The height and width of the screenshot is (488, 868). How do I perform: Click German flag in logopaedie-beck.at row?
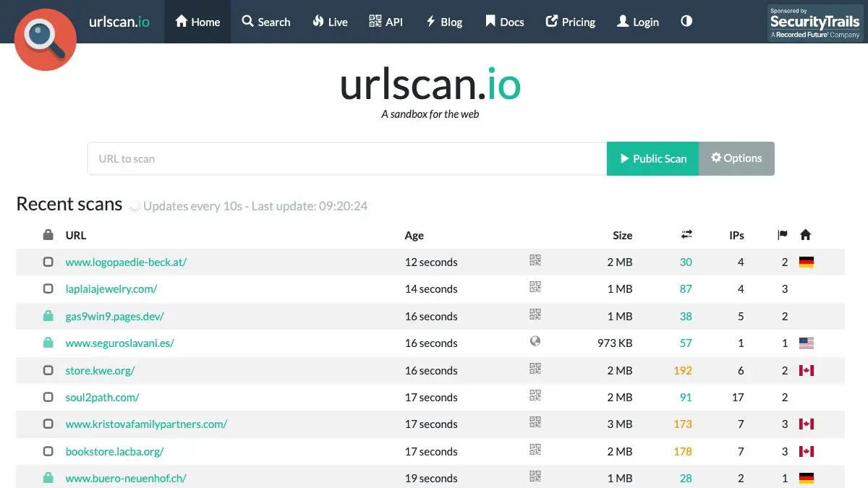pyautogui.click(x=806, y=262)
